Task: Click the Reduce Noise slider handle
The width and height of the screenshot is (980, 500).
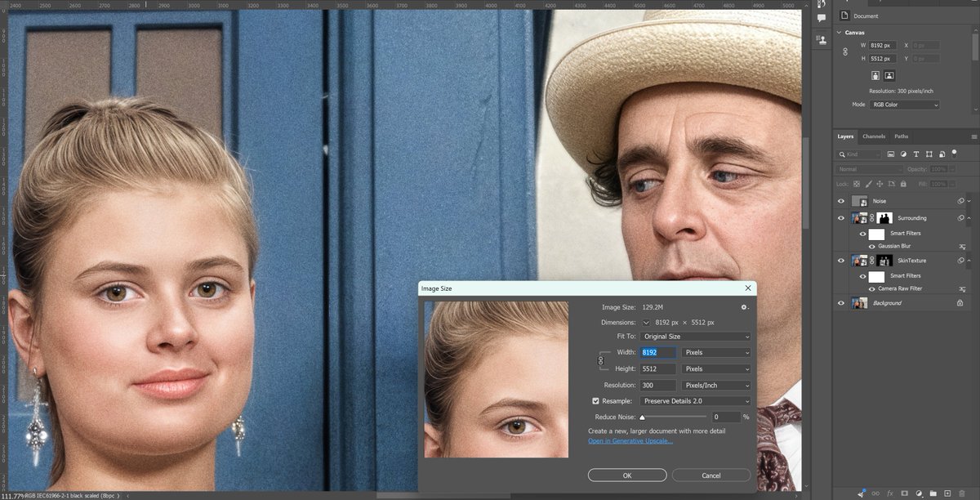Action: click(x=642, y=417)
